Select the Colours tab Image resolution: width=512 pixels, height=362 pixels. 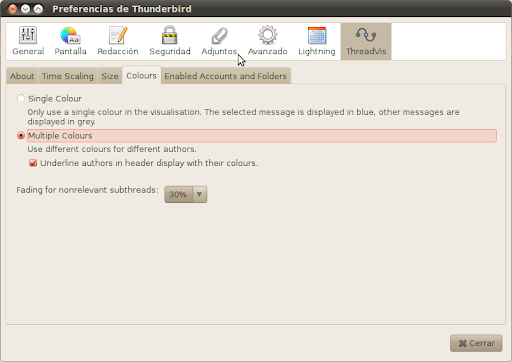[141, 76]
